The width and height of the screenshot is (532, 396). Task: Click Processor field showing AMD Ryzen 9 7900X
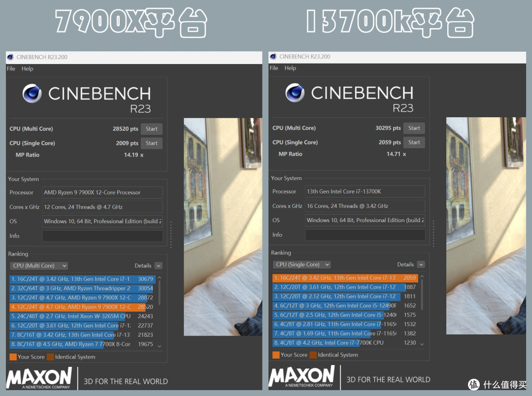[102, 193]
